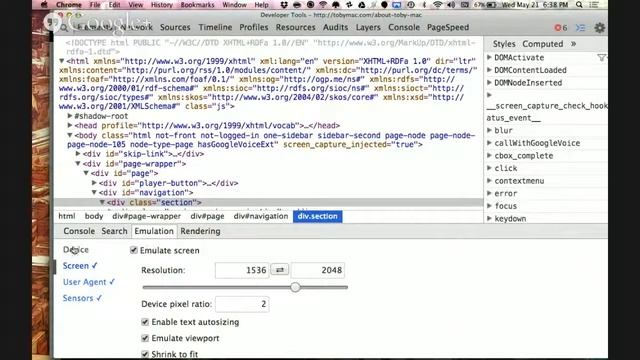Open the Rendering drawer tab
640x360 pixels.
[x=200, y=231]
